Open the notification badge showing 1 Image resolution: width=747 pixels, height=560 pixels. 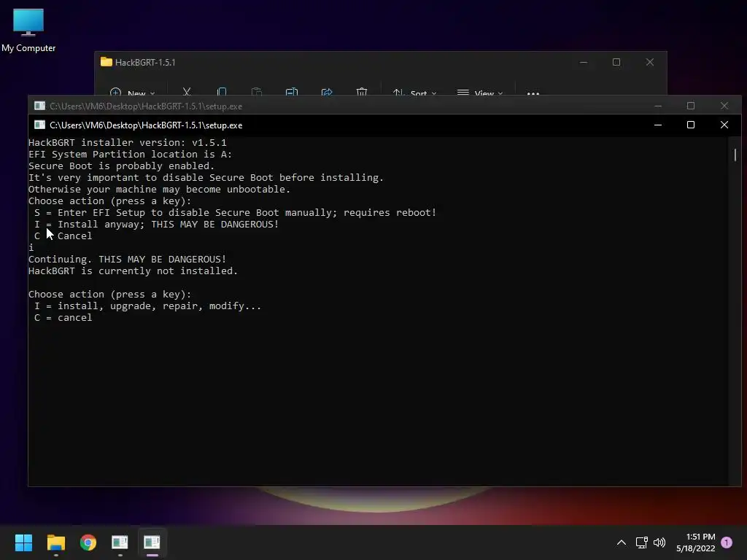tap(727, 542)
